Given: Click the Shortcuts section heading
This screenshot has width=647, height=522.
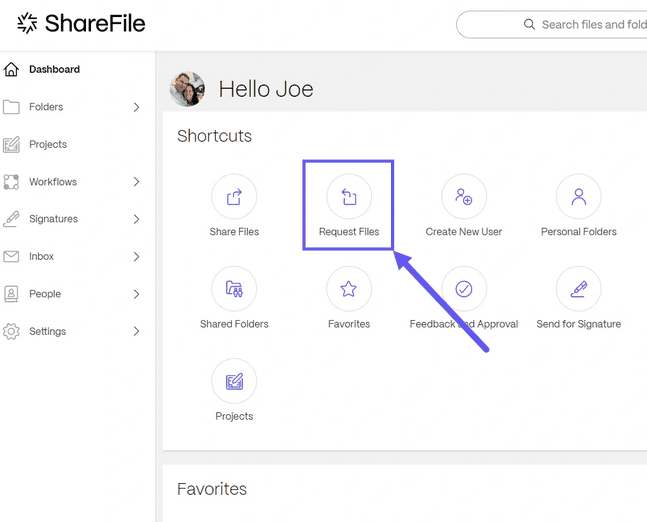Looking at the screenshot, I should [x=214, y=136].
